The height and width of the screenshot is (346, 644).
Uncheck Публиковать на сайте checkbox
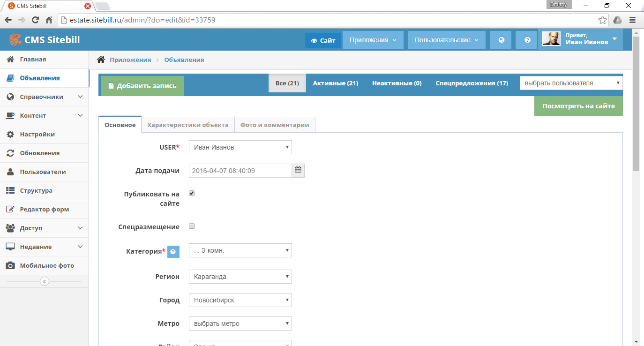tap(192, 193)
